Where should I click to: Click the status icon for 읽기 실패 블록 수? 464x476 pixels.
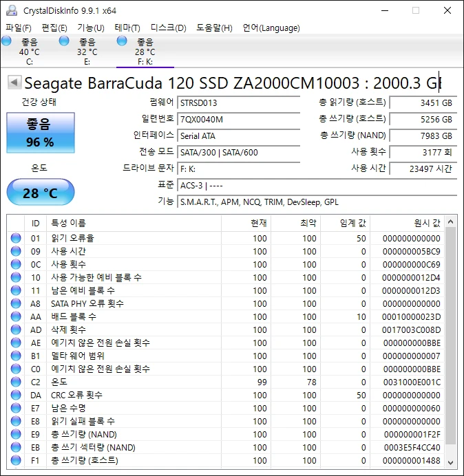click(x=16, y=421)
